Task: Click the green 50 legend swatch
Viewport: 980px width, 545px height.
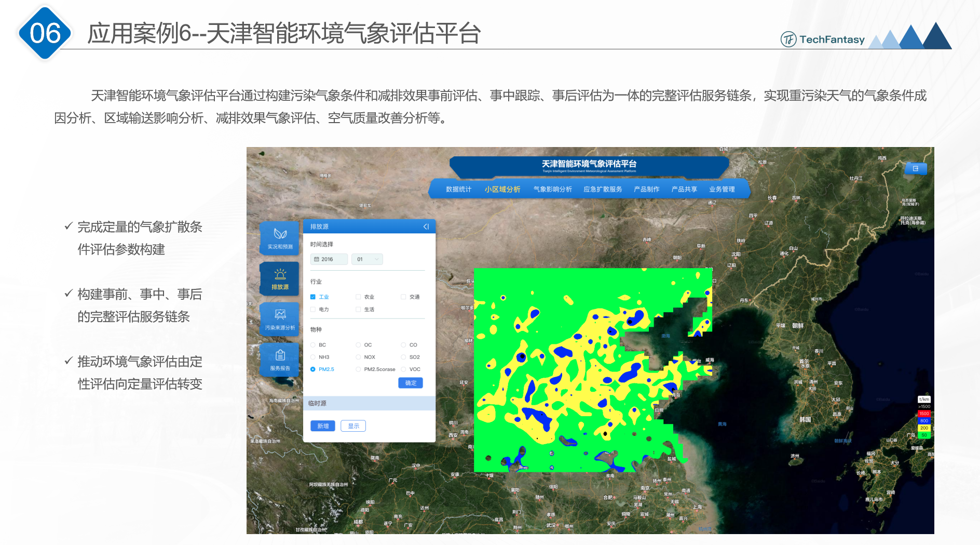Action: pos(924,435)
